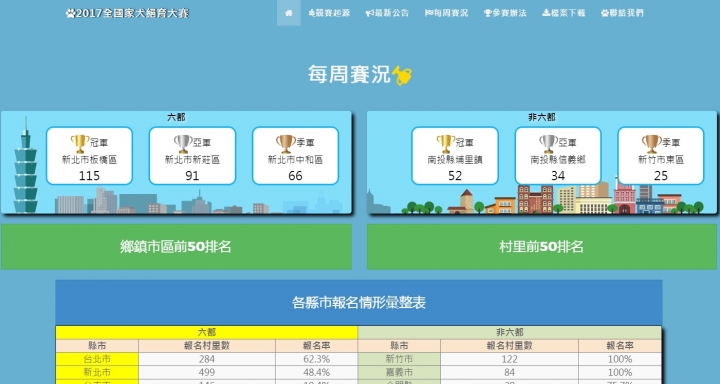Click the gold trophy in 新北市板橋區 card
Image resolution: width=720 pixels, height=384 pixels.
79,143
